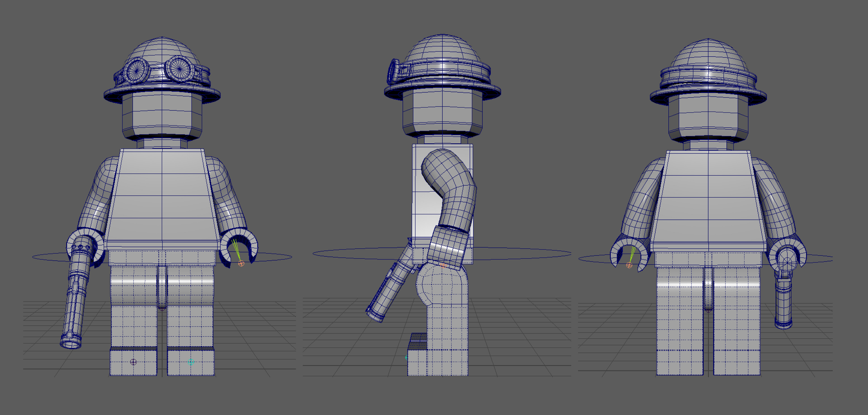Image resolution: width=868 pixels, height=415 pixels.
Task: Select the flashlight in the back view
Action: point(784,289)
